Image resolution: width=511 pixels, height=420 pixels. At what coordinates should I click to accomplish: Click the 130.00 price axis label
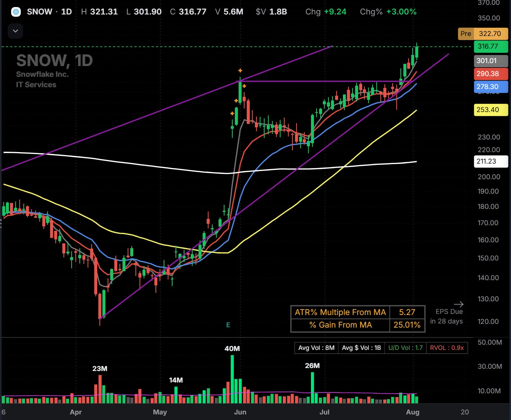pos(489,299)
